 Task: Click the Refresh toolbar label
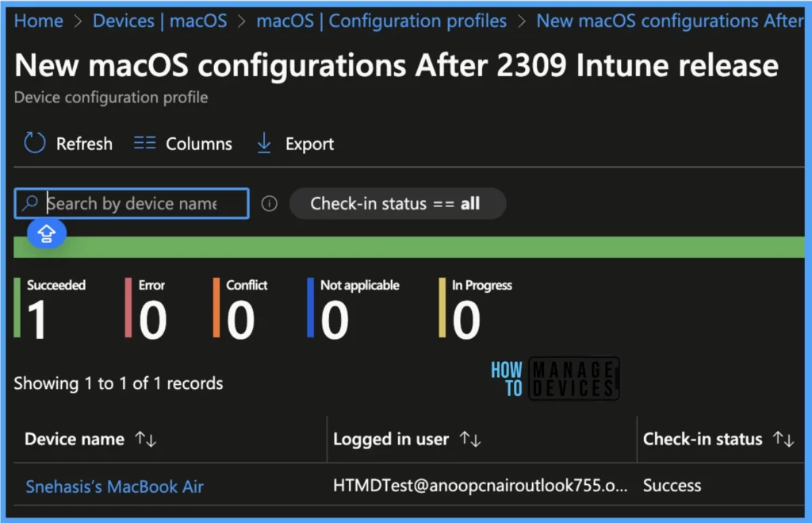(x=84, y=144)
